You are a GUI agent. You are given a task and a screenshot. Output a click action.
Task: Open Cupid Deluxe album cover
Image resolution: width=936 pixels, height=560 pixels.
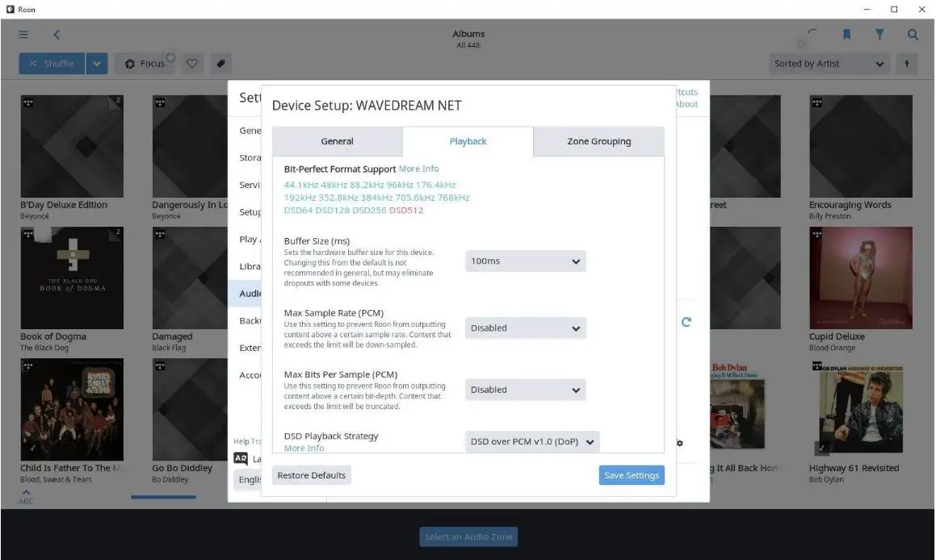click(861, 278)
